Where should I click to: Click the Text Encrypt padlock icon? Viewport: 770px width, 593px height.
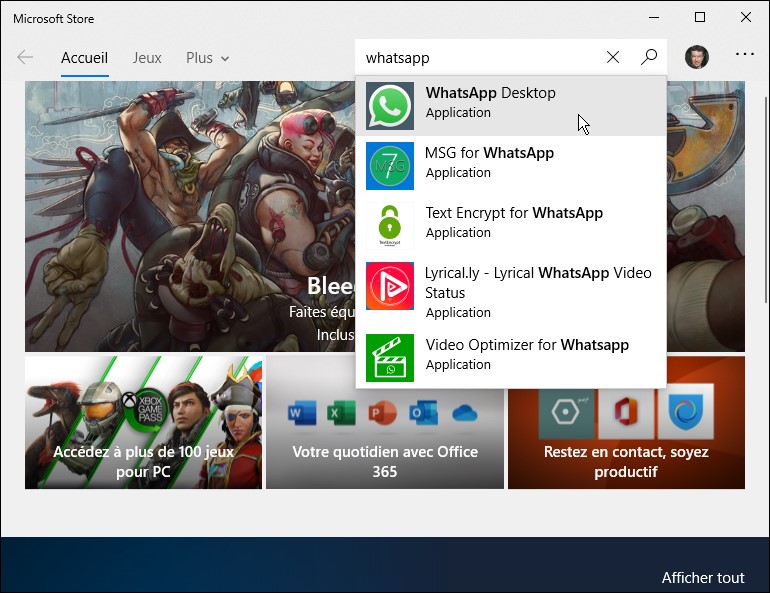(390, 226)
